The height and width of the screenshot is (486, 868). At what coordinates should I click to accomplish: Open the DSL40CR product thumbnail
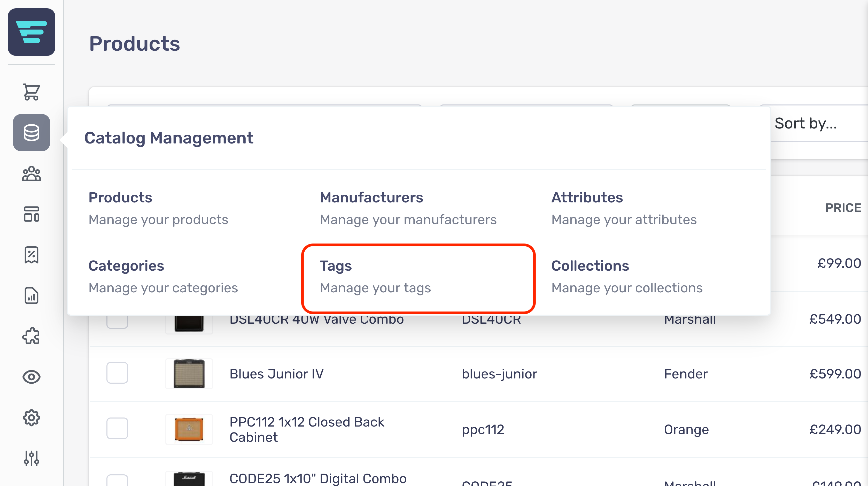pos(189,324)
